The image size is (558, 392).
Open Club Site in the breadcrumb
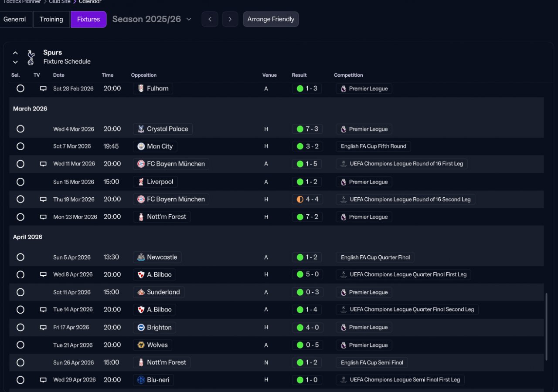click(60, 2)
